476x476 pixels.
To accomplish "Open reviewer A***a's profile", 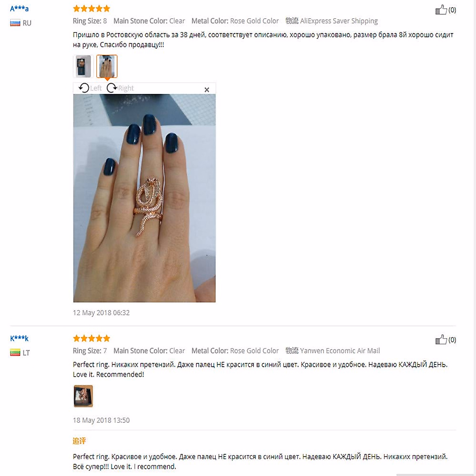I will pyautogui.click(x=19, y=8).
